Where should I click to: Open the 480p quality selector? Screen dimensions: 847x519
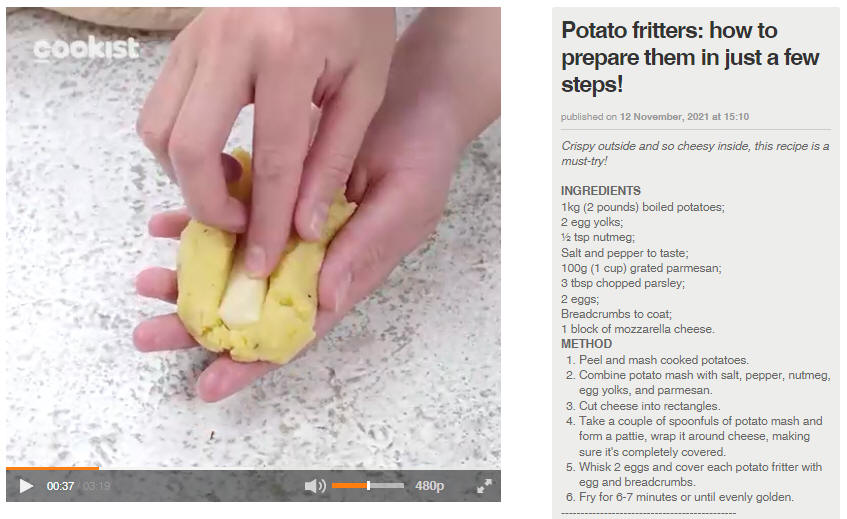click(x=429, y=486)
